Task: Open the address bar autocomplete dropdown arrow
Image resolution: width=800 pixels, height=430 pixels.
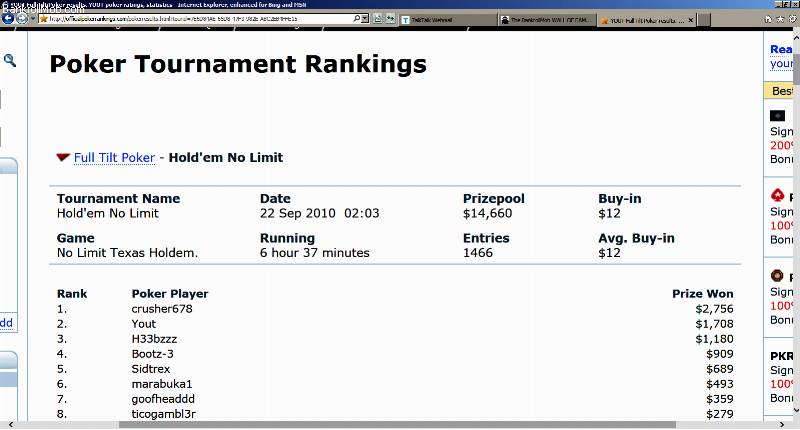Action: [365, 19]
